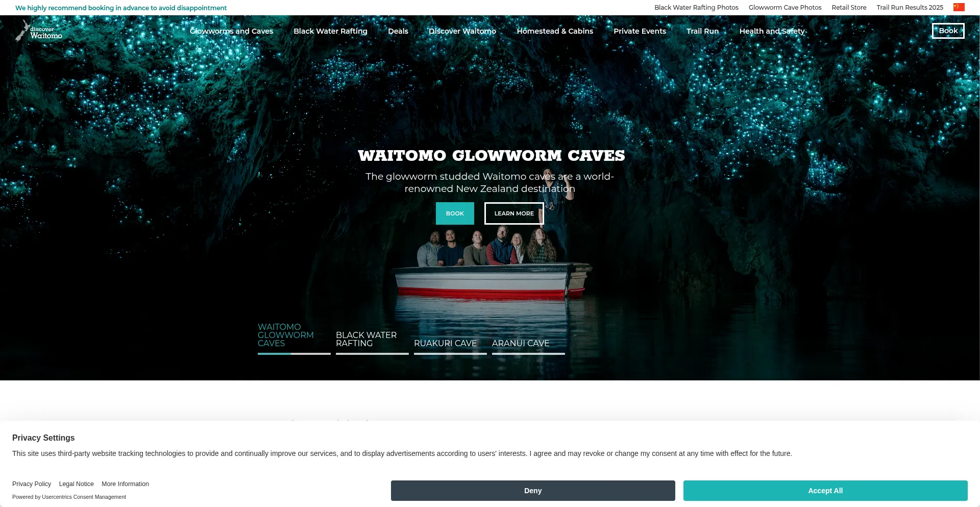980x507 pixels.
Task: Click the WAITOMO GLOWWORM CAVES hero heading
Action: [x=491, y=156]
